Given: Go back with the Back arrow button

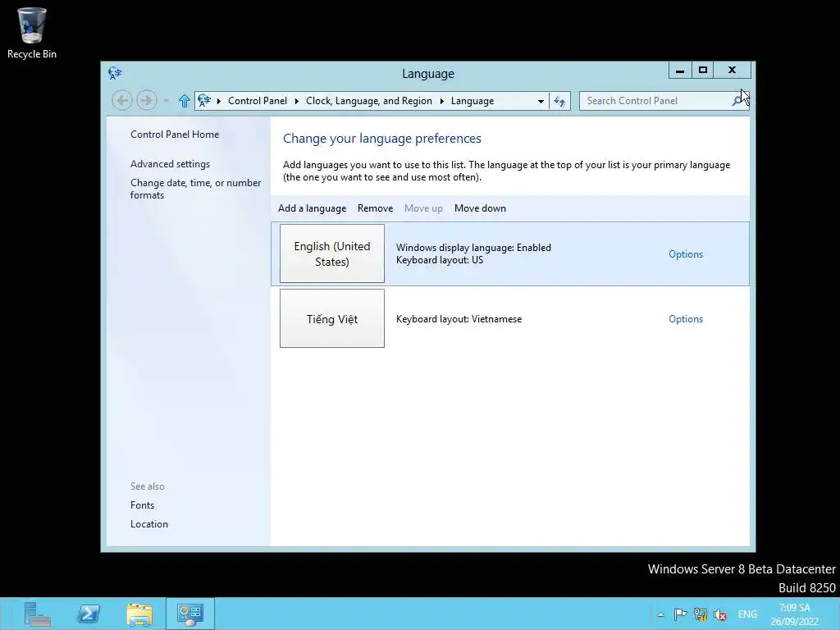Looking at the screenshot, I should (x=122, y=100).
